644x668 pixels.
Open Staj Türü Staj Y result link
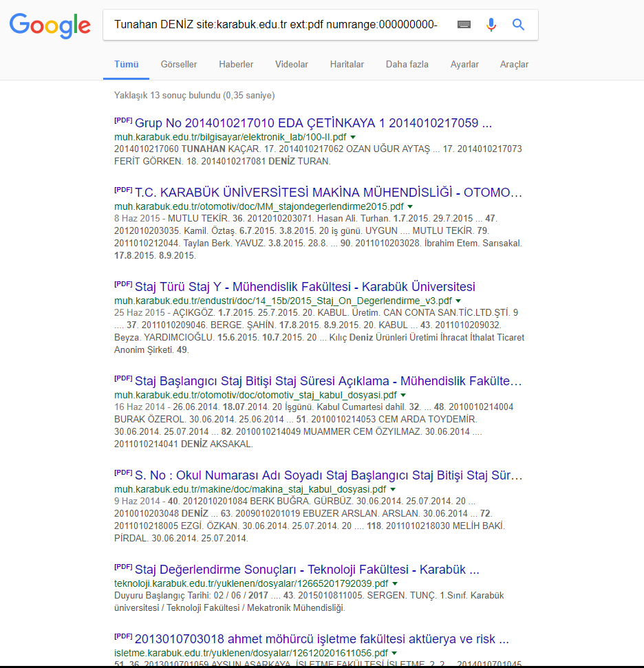pos(305,287)
